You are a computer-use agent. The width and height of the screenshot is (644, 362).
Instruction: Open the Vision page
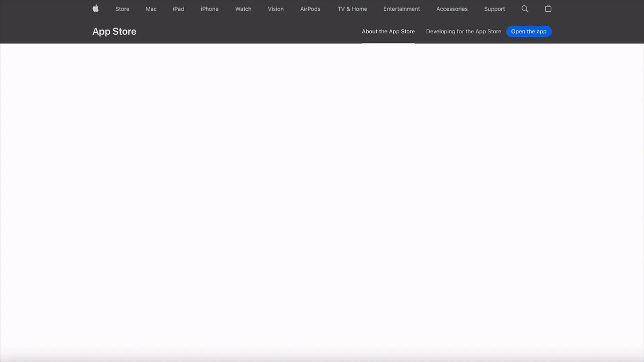275,9
